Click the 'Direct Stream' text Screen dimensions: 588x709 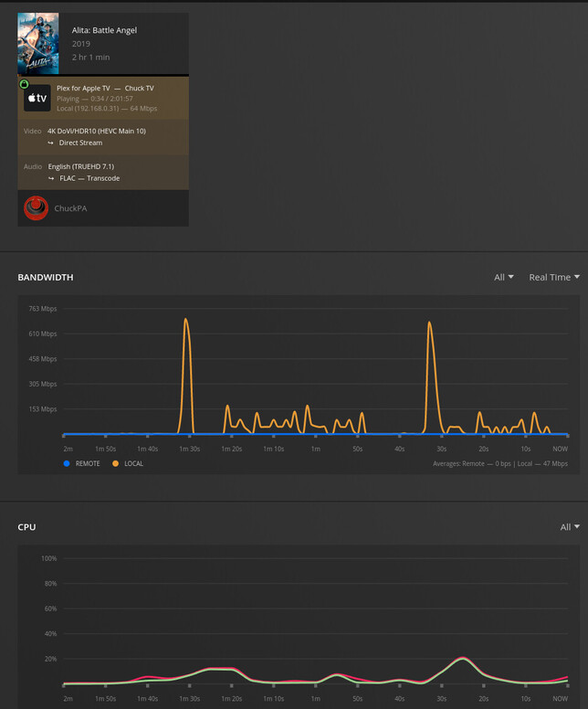80,143
